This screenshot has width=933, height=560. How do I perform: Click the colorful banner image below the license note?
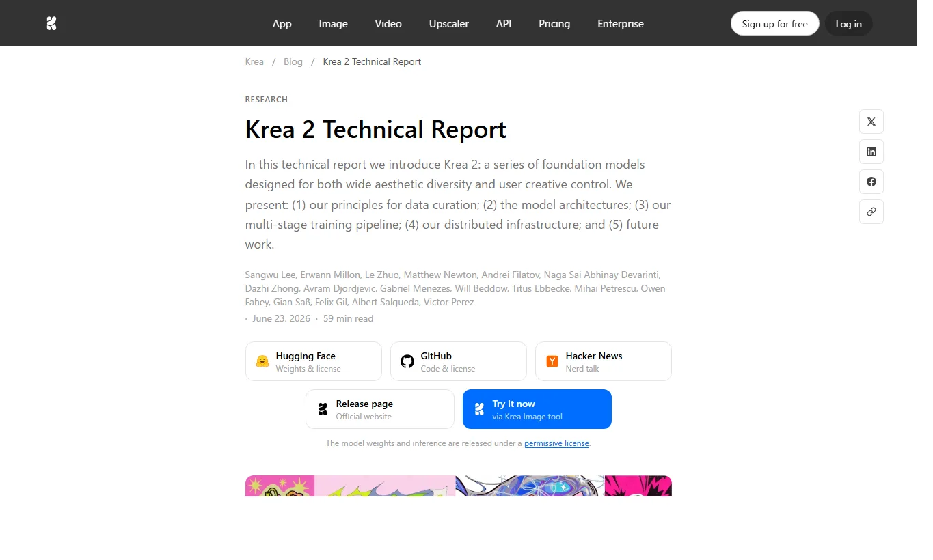pos(459,486)
